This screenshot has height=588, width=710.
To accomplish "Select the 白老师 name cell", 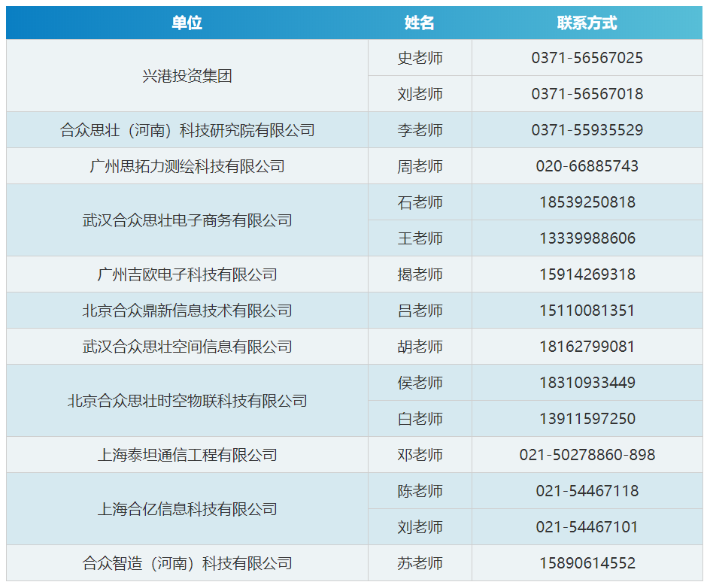I will point(420,419).
